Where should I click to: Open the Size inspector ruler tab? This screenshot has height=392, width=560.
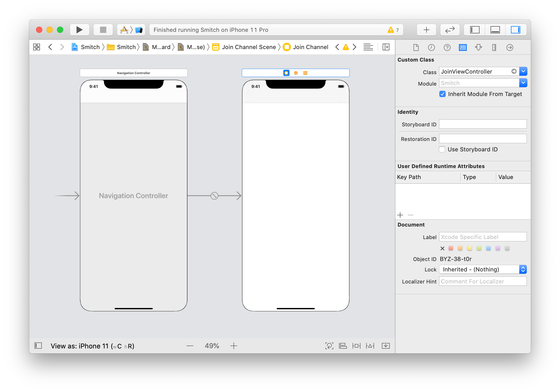coord(494,47)
